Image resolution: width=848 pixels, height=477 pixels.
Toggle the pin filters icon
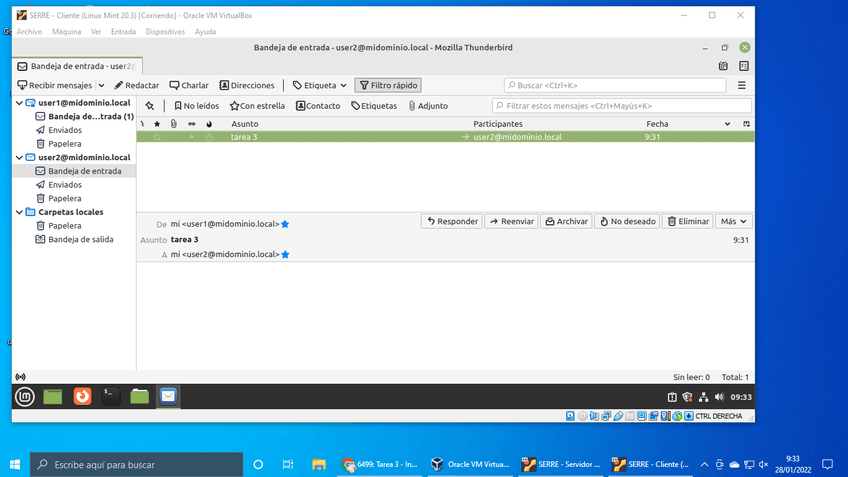pos(150,106)
